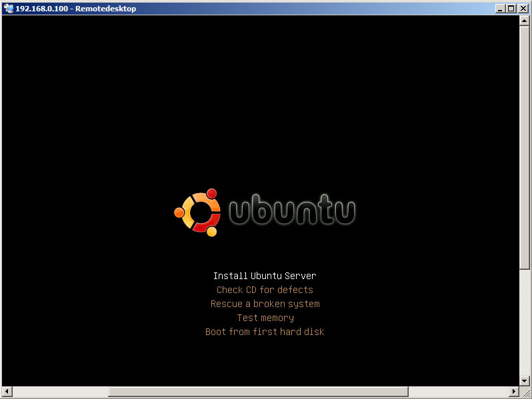Click the 192.168.0.100 - Remotedesktop title bar
This screenshot has width=532, height=399.
point(265,9)
